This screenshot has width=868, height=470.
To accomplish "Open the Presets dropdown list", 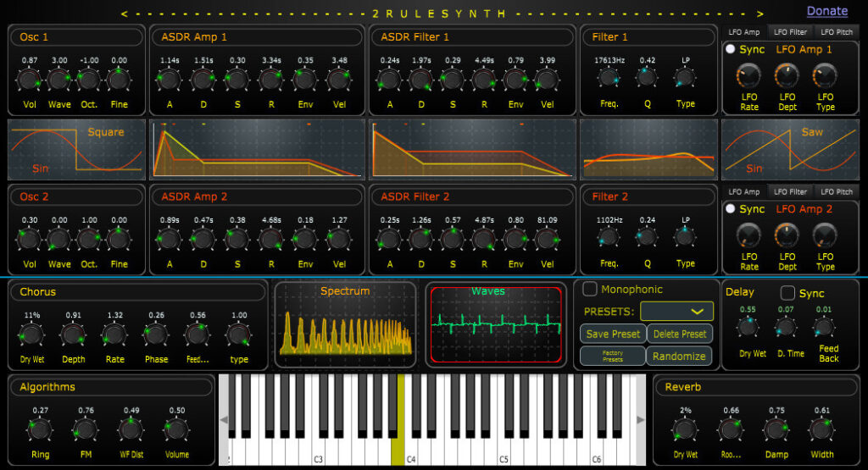I will [x=676, y=312].
